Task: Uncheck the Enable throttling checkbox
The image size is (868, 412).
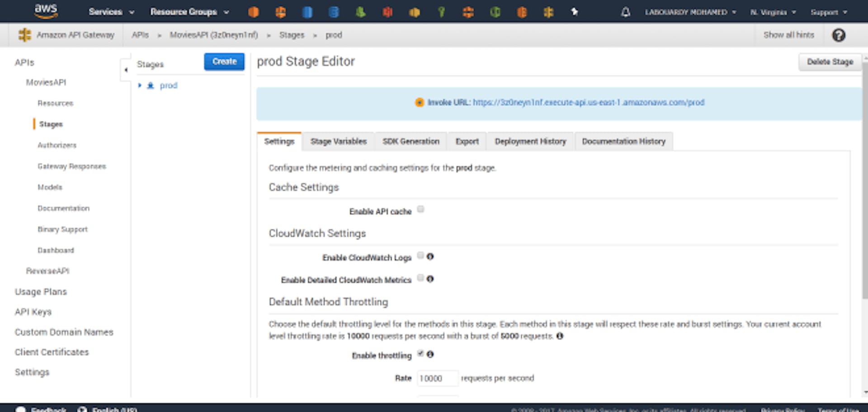Action: tap(420, 353)
